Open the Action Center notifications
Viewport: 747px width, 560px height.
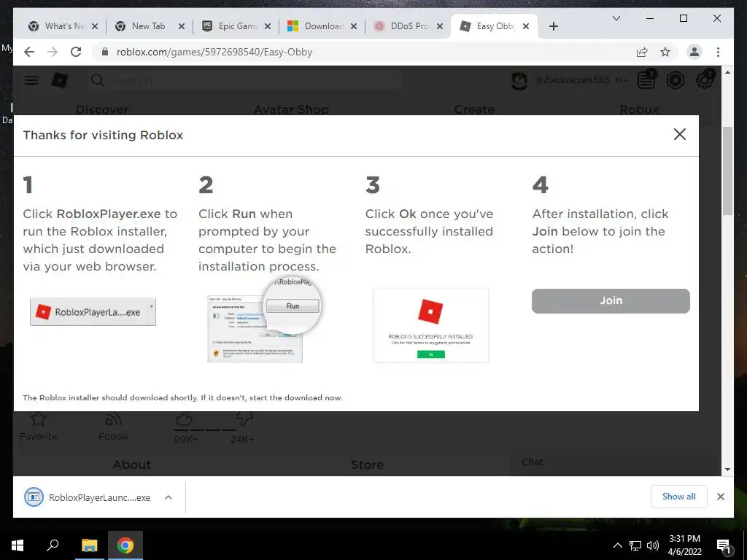(x=724, y=546)
